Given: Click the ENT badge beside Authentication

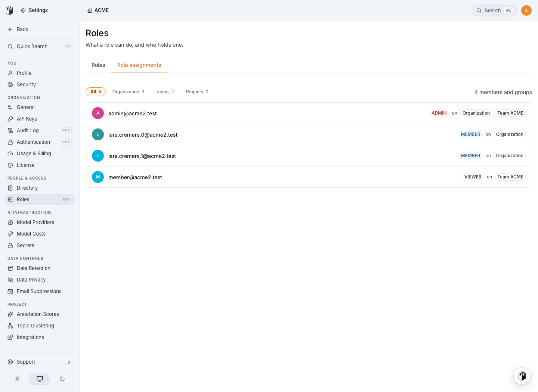Looking at the screenshot, I should pyautogui.click(x=66, y=142).
